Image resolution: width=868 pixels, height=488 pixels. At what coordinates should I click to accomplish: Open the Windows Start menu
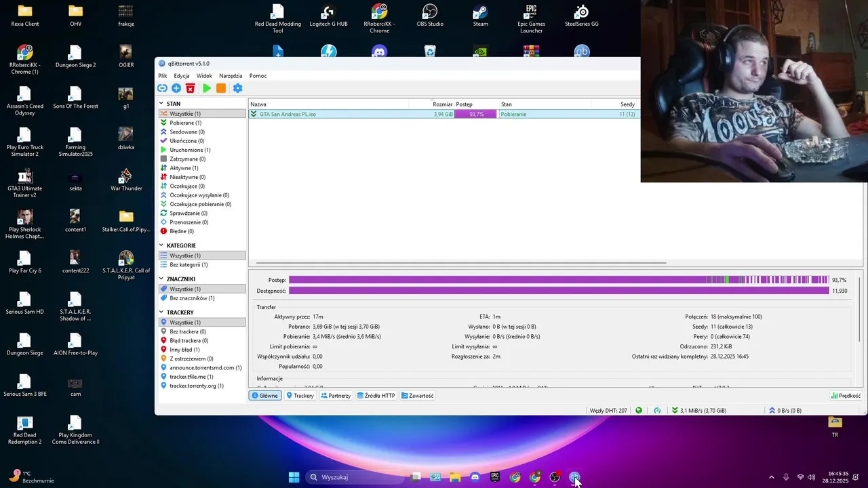click(294, 477)
